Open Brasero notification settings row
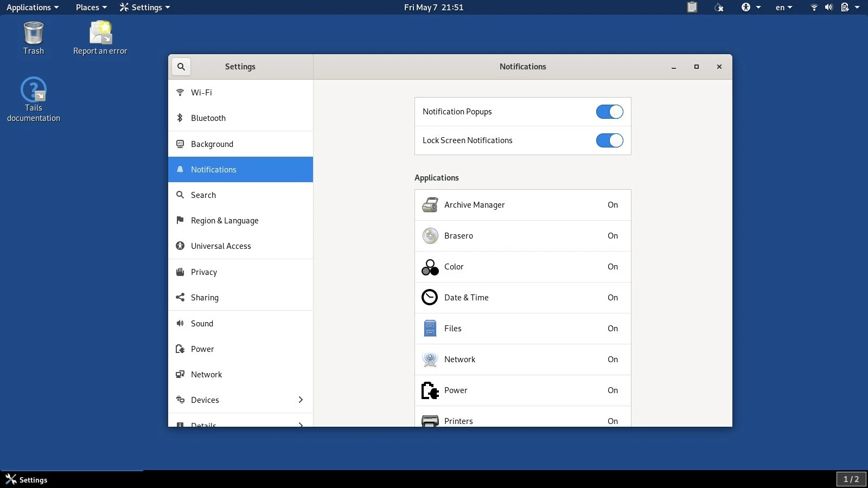Image resolution: width=868 pixels, height=488 pixels. click(x=523, y=236)
